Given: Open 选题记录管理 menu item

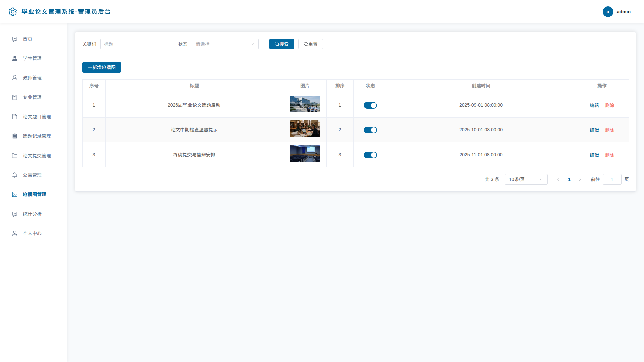Looking at the screenshot, I should [33, 136].
